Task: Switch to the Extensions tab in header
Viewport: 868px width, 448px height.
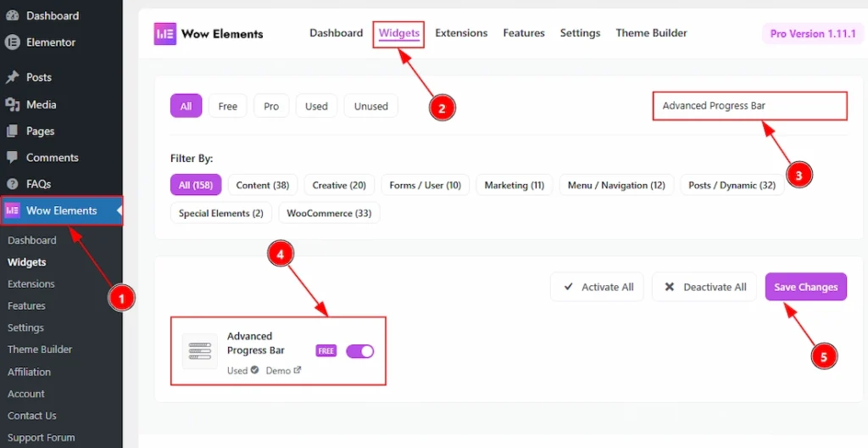Action: click(x=461, y=33)
